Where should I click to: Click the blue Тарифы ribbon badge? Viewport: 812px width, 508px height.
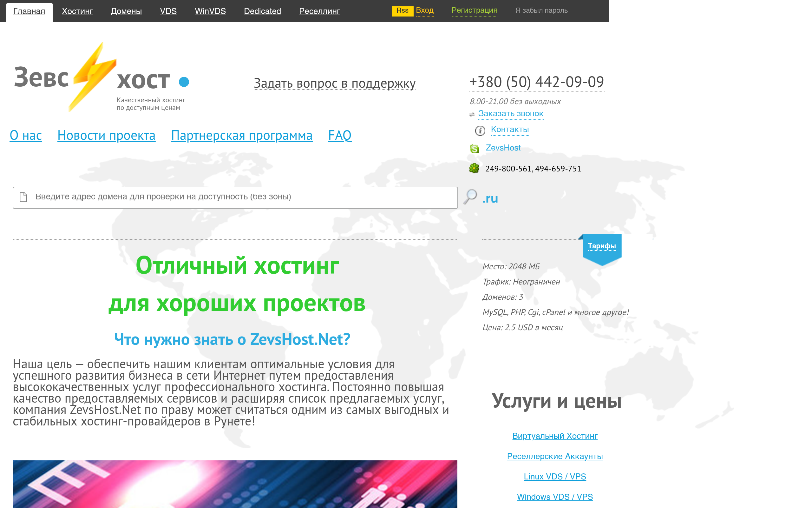click(x=602, y=249)
